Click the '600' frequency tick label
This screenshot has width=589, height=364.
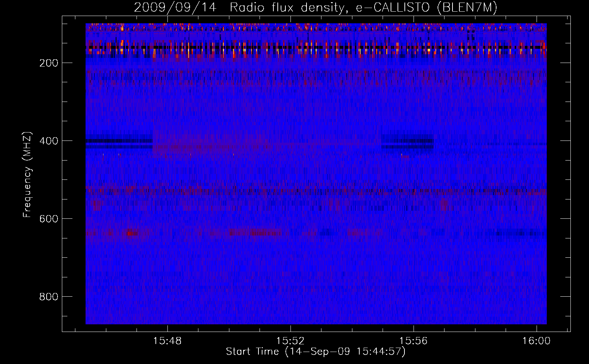tap(49, 219)
